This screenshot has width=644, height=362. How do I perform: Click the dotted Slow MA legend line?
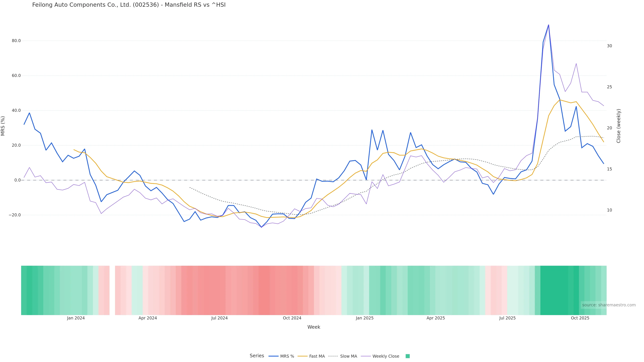(x=333, y=356)
